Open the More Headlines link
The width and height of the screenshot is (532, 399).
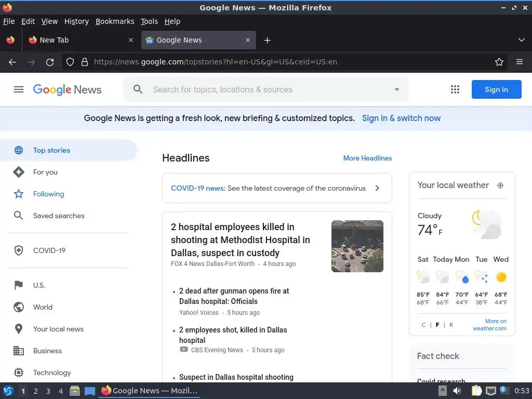click(367, 158)
